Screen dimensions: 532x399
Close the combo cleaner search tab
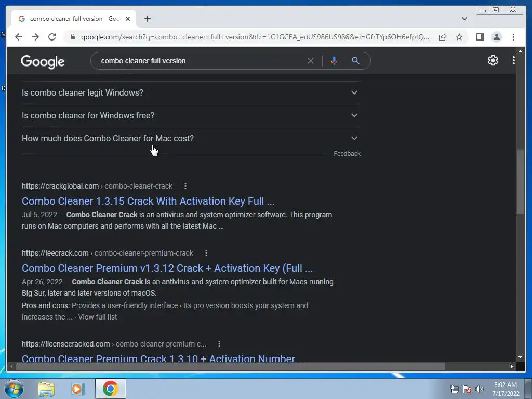(x=128, y=19)
